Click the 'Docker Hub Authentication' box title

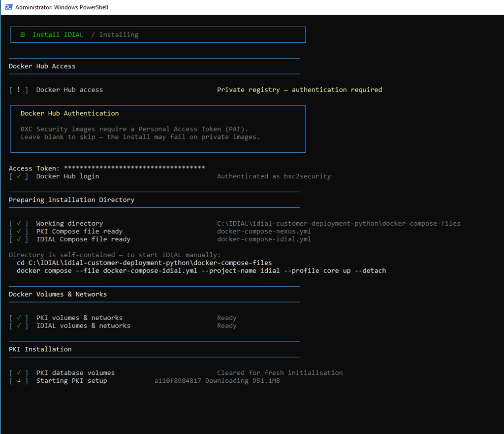(x=70, y=113)
